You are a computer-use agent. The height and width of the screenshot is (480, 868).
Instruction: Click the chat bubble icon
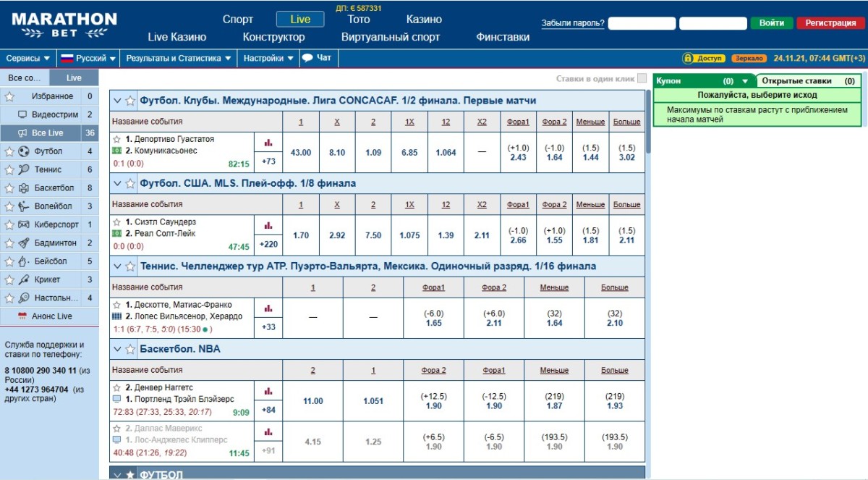coord(307,58)
